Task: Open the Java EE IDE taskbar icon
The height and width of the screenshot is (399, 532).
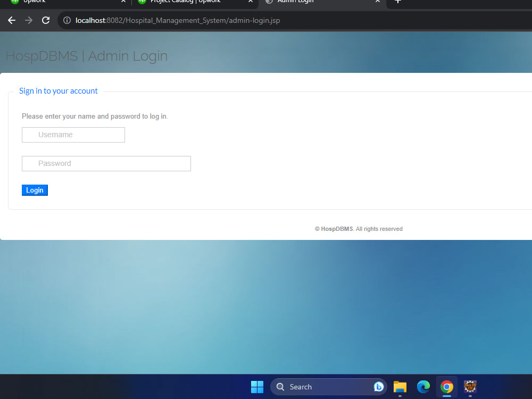Action: click(470, 386)
